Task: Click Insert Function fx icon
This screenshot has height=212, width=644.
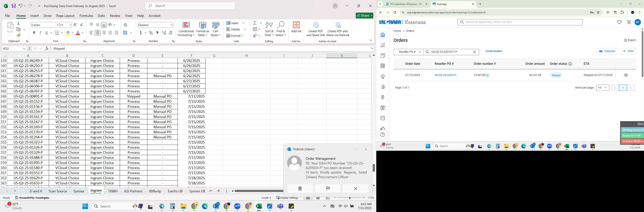Action: pyautogui.click(x=47, y=48)
